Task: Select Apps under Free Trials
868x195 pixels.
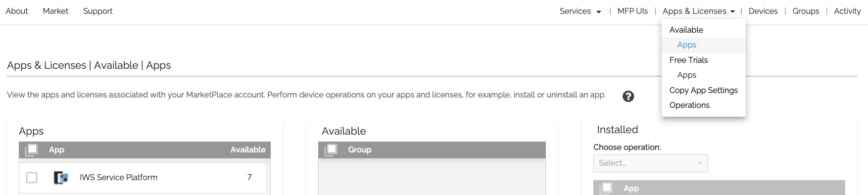Action: [x=687, y=75]
